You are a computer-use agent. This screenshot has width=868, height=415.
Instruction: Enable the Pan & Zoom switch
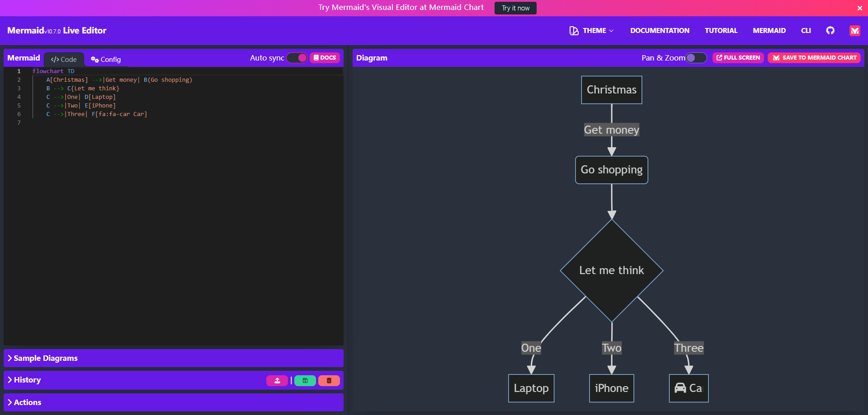click(696, 58)
